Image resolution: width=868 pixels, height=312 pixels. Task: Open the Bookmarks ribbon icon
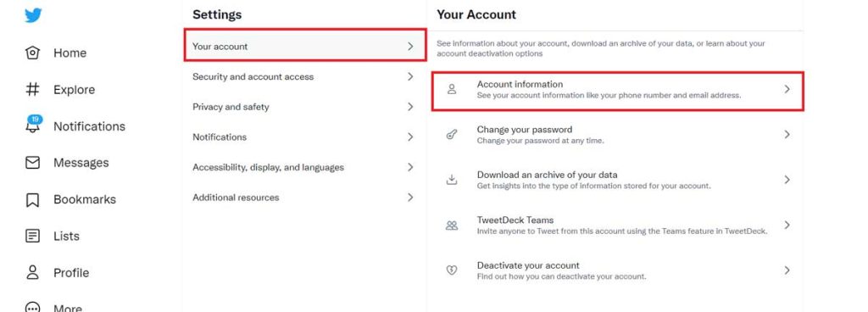coord(33,200)
